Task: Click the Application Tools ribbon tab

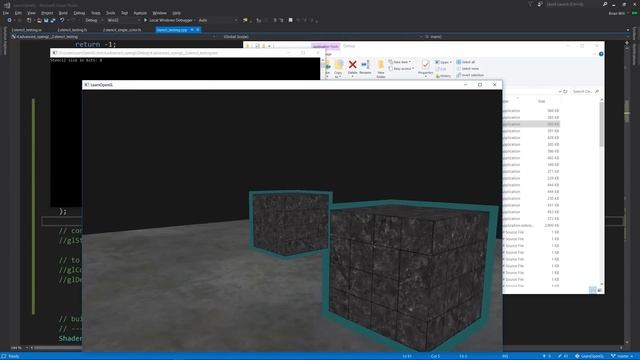Action: [325, 46]
